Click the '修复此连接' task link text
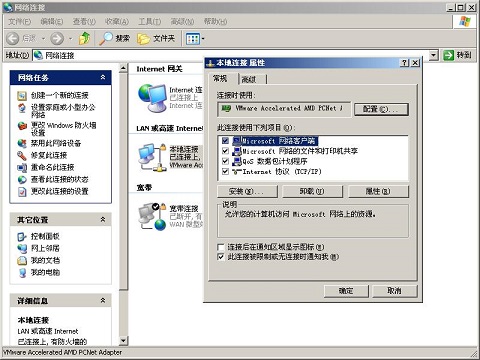Image resolution: width=480 pixels, height=360 pixels. pyautogui.click(x=49, y=156)
